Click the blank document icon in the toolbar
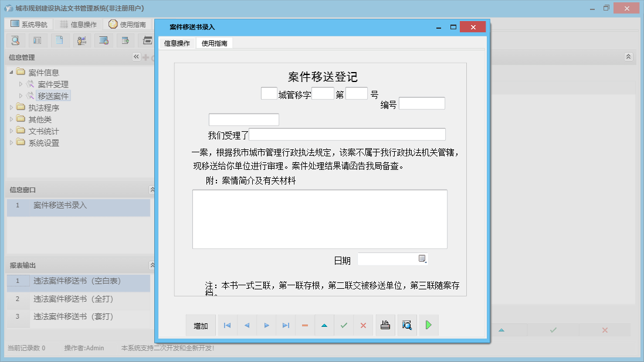The height and width of the screenshot is (362, 644). point(59,40)
